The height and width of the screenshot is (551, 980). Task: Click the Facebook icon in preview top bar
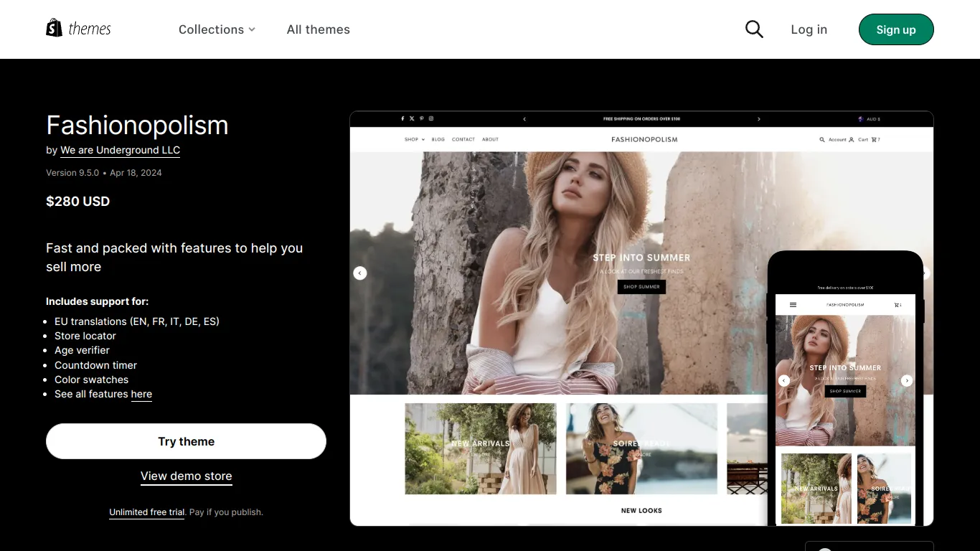click(402, 118)
